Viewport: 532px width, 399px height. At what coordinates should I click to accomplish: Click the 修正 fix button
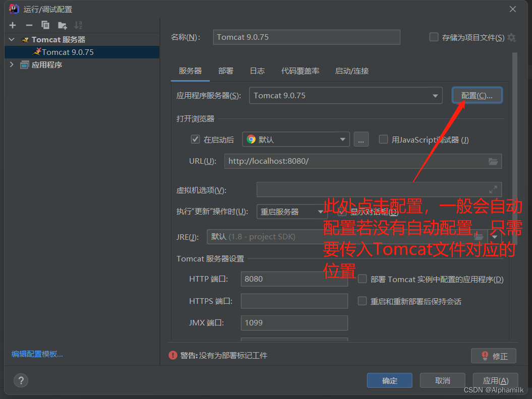tap(494, 356)
